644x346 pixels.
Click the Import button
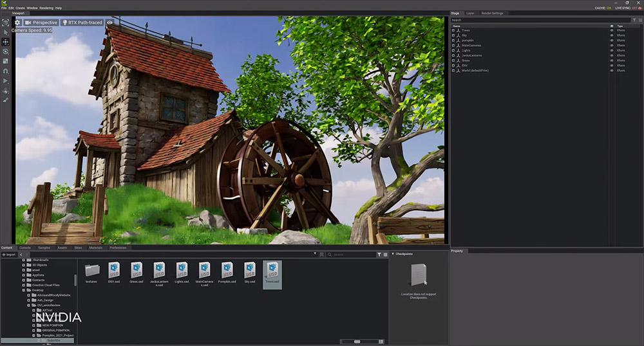click(x=9, y=255)
